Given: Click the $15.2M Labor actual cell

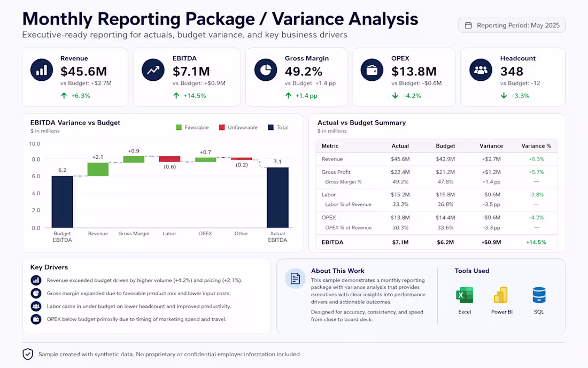Looking at the screenshot, I should tap(400, 195).
